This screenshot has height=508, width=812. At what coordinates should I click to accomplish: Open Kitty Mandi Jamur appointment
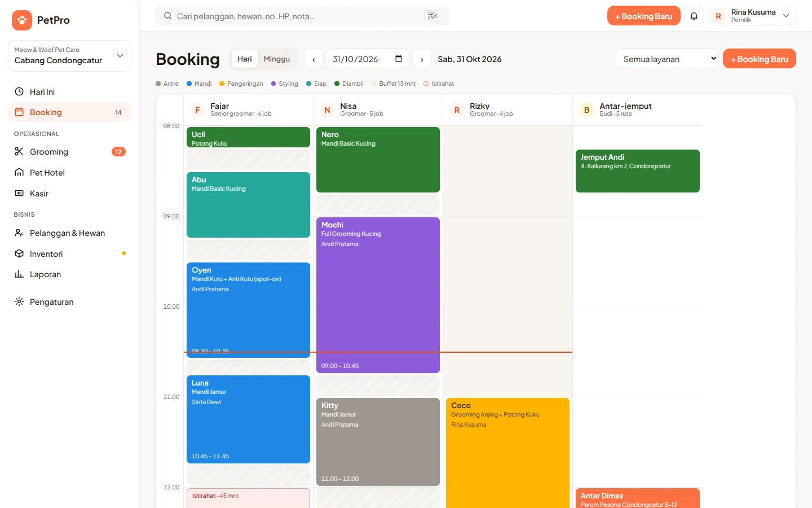(x=378, y=442)
